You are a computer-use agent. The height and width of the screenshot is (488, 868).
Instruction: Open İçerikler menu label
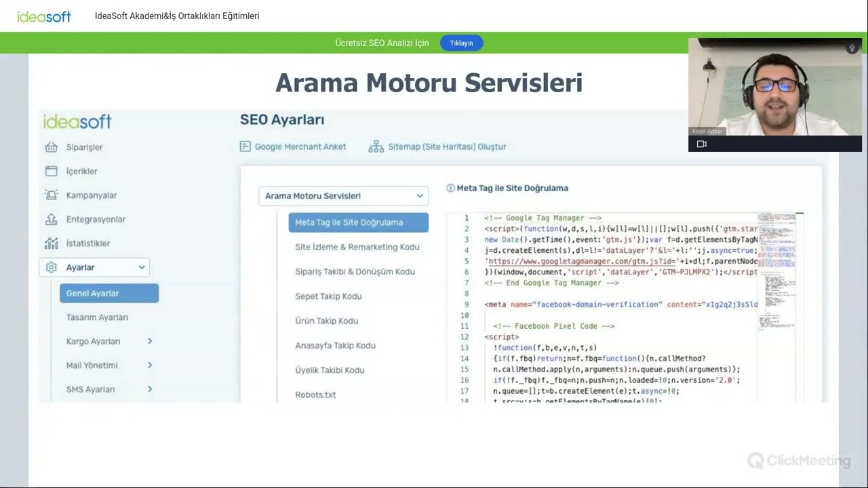(x=81, y=171)
